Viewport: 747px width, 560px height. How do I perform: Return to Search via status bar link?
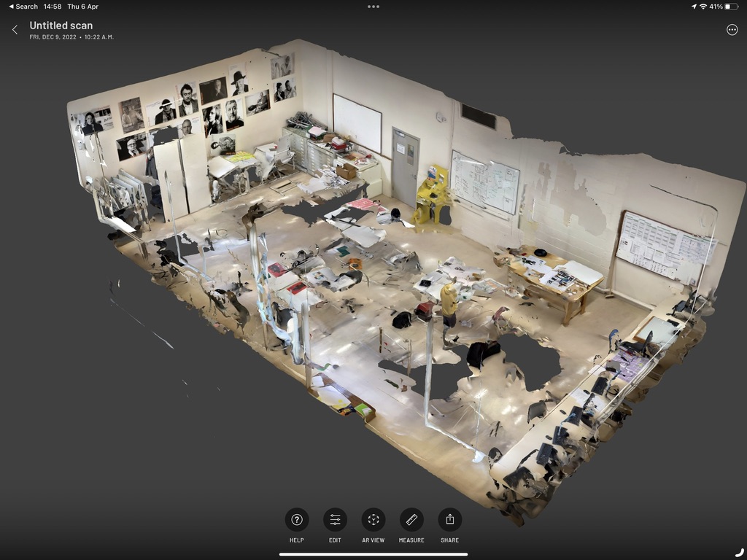tap(23, 7)
